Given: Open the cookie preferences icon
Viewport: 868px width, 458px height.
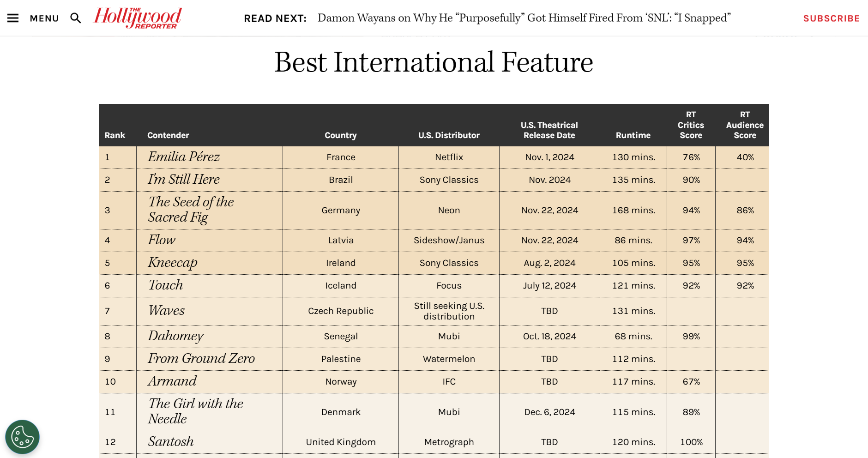Looking at the screenshot, I should 22,437.
